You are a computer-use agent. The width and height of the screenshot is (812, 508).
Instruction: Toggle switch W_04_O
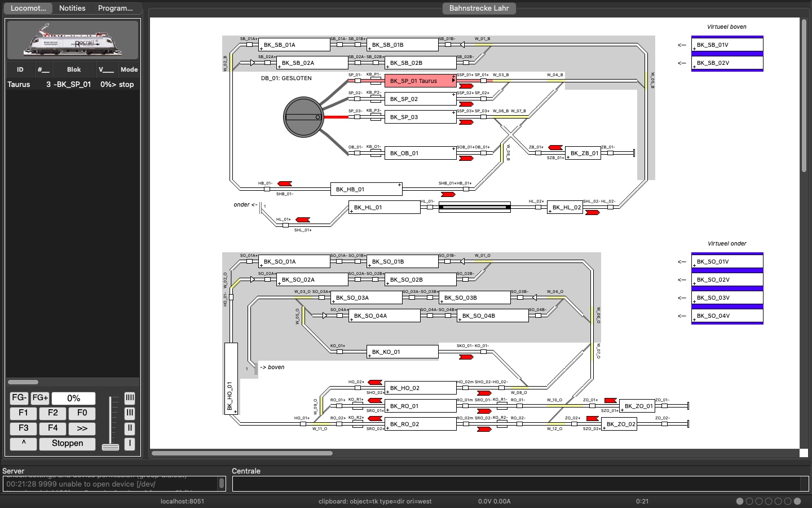point(556,297)
